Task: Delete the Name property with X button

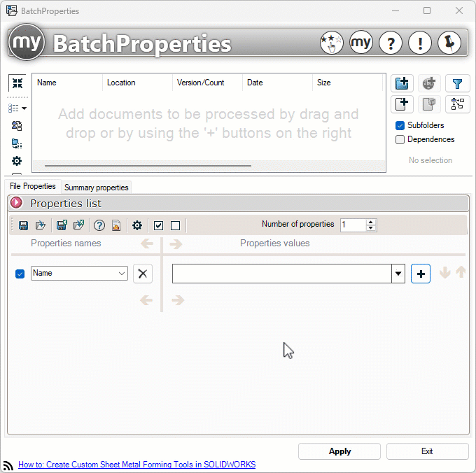Action: point(143,274)
